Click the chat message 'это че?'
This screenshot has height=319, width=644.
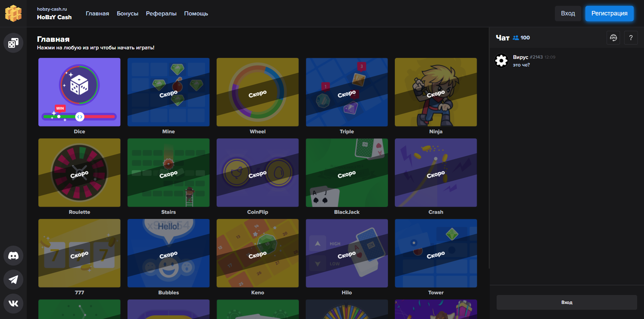pyautogui.click(x=521, y=65)
